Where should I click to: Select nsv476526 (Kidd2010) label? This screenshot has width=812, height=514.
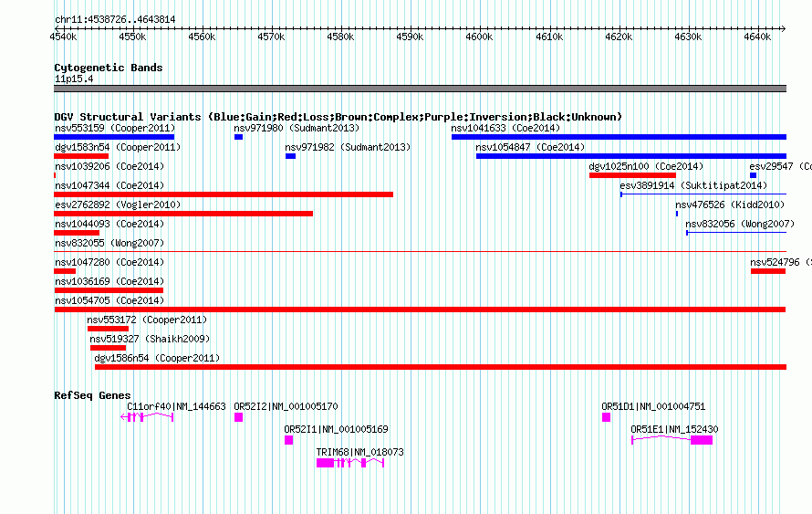click(x=730, y=205)
